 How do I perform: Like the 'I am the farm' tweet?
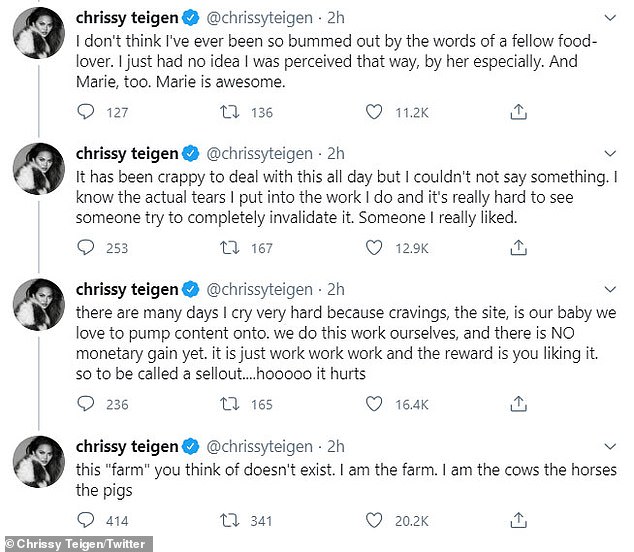click(374, 520)
